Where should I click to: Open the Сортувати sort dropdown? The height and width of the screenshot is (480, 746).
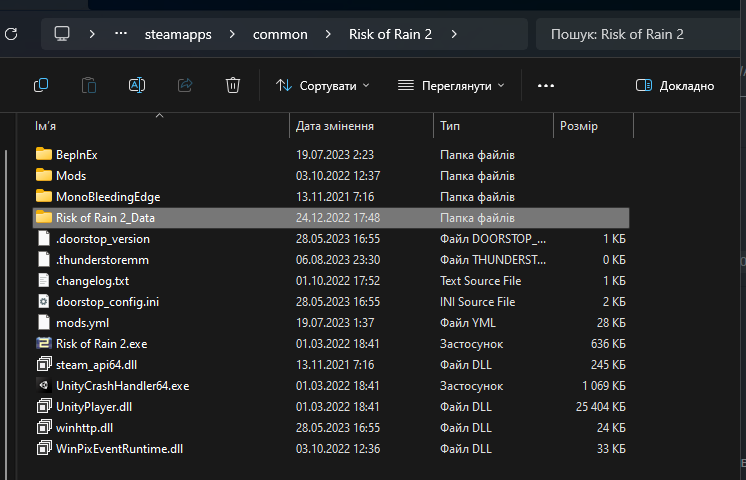tap(323, 86)
